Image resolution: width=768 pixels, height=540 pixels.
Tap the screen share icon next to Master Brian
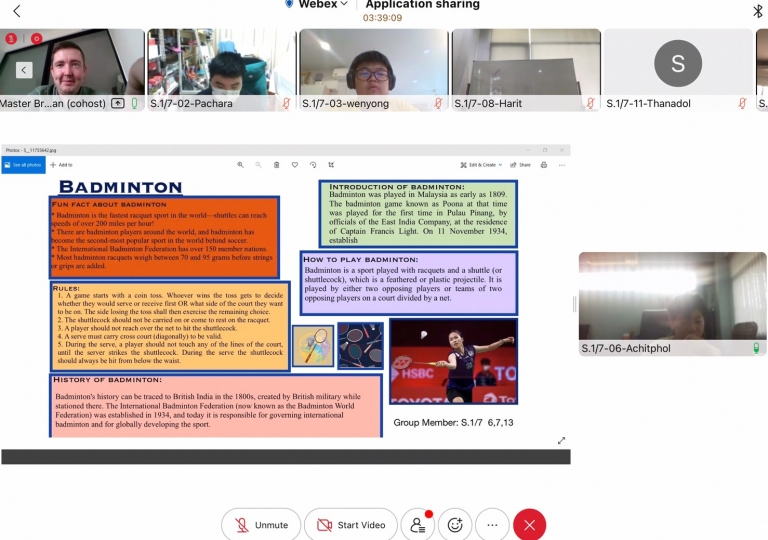(x=118, y=103)
